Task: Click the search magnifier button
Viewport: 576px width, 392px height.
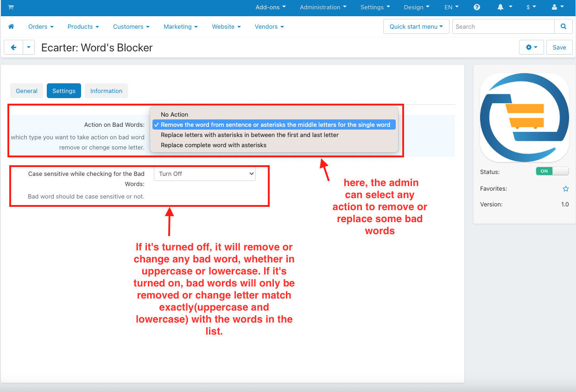Action: pyautogui.click(x=563, y=26)
